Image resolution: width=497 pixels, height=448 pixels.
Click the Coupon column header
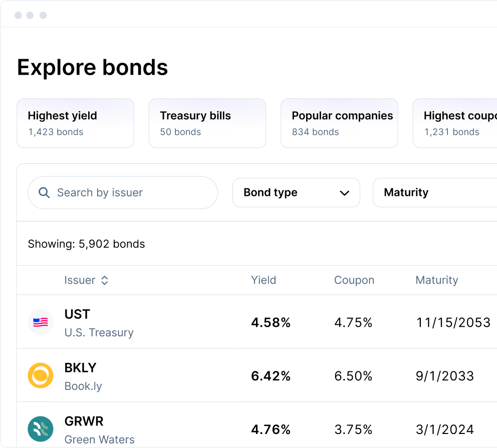click(354, 280)
